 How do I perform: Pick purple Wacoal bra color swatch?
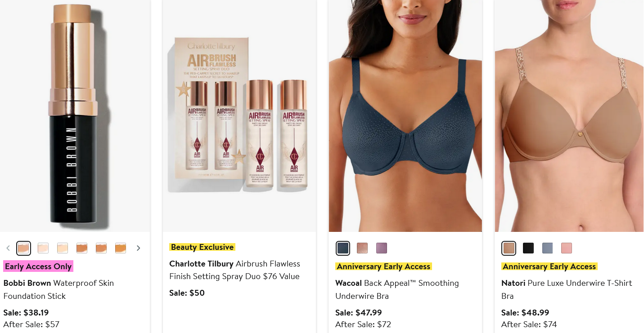point(382,248)
